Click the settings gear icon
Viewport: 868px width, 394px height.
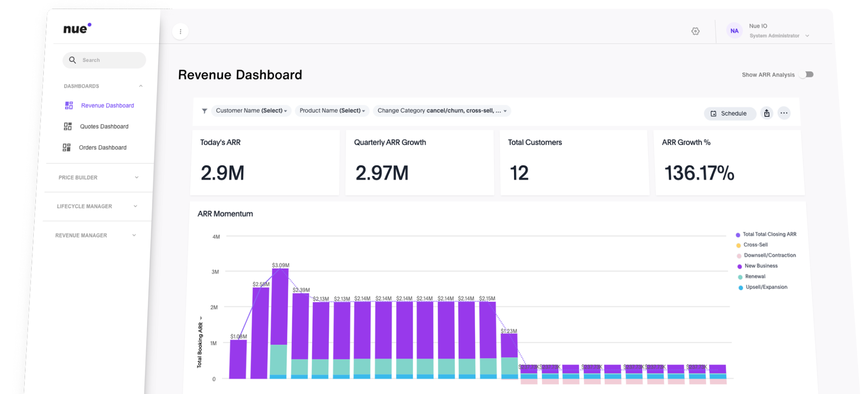coord(695,31)
